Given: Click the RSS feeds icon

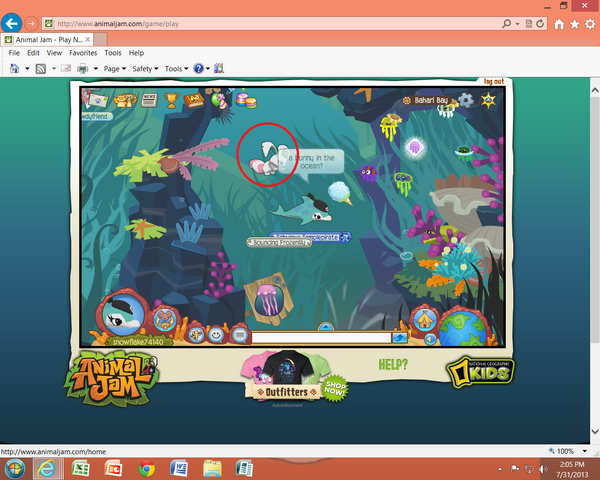Looking at the screenshot, I should click(x=41, y=69).
